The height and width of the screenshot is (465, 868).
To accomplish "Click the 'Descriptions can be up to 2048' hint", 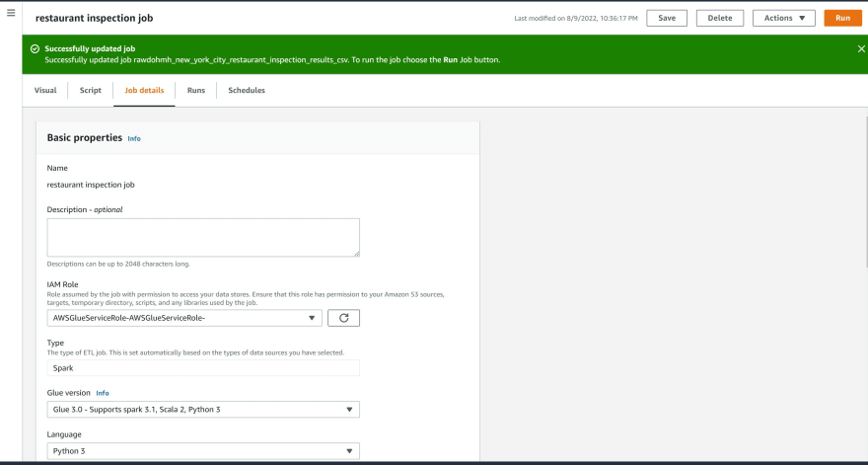I will coord(118,264).
